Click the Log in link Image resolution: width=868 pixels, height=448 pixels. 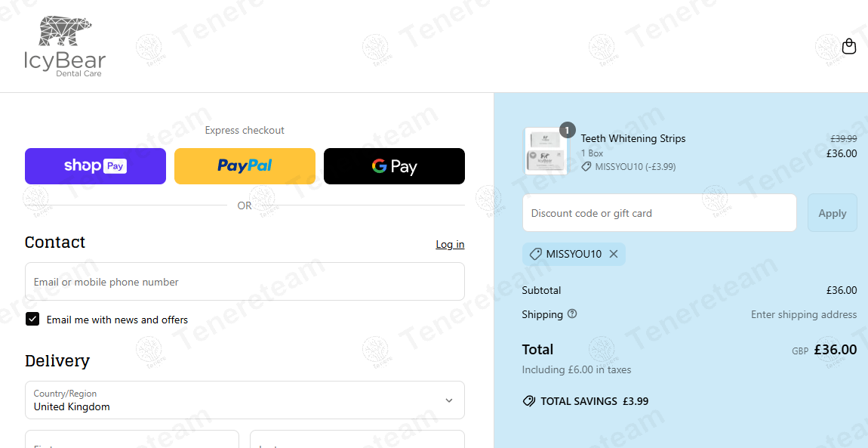click(450, 244)
